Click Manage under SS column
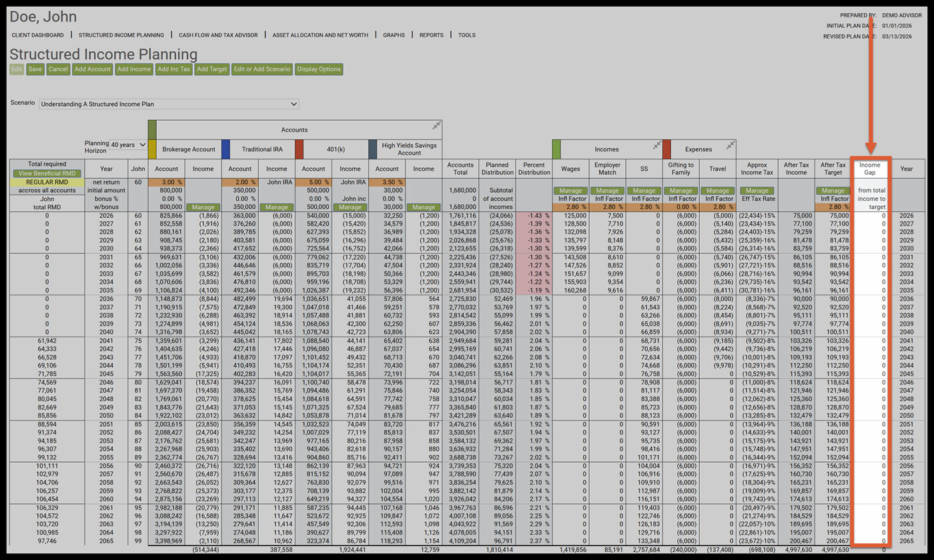The image size is (934, 560). [x=644, y=191]
